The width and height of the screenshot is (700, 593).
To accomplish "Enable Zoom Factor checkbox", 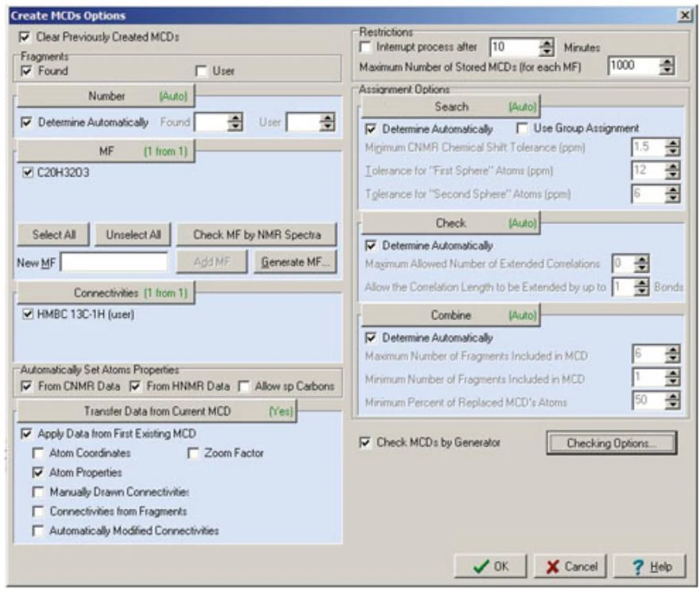I will (193, 453).
